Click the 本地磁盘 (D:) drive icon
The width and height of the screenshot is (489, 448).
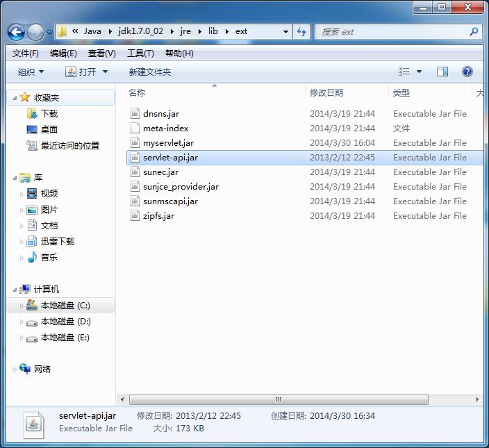[32, 323]
